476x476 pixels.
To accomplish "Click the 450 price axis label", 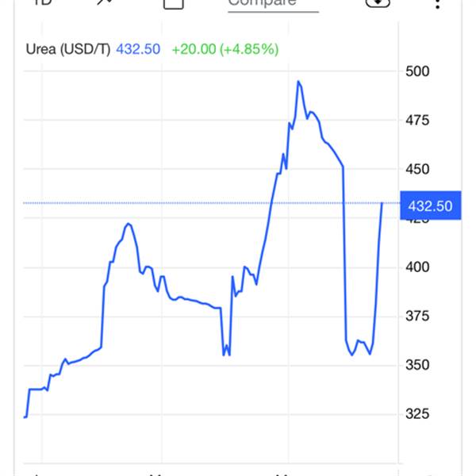I will (417, 170).
